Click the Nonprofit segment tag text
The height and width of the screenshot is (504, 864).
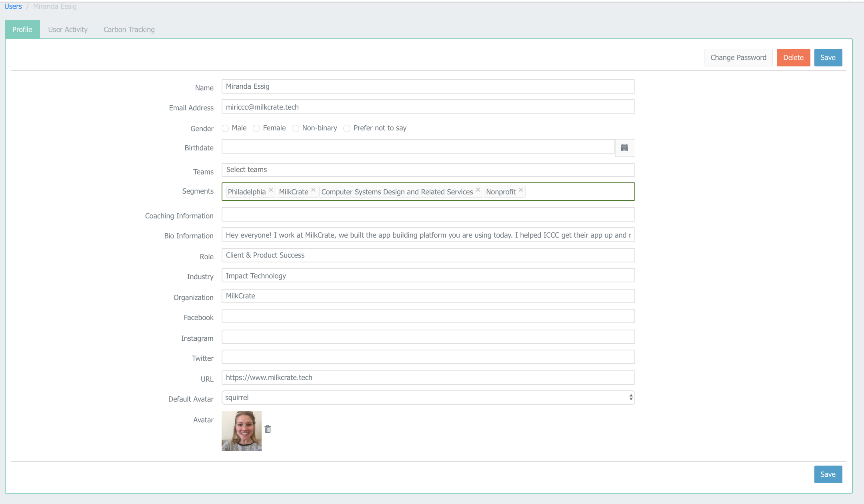click(501, 192)
